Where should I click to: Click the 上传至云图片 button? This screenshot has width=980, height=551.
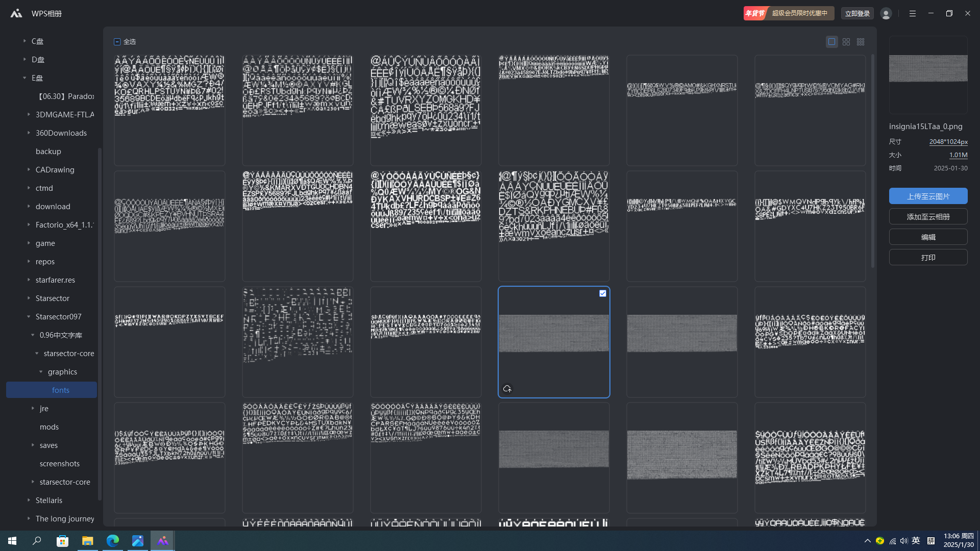pos(928,196)
